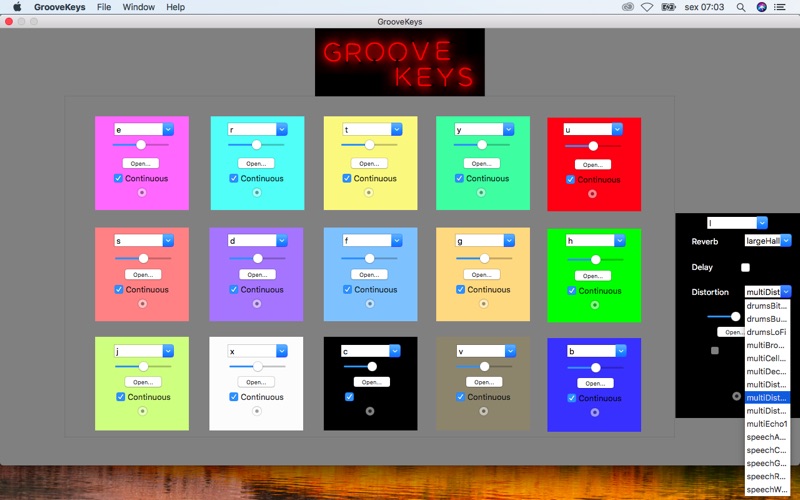Viewport: 800px width, 500px height.
Task: Click the round indicator in the light blue f pad
Action: point(370,304)
